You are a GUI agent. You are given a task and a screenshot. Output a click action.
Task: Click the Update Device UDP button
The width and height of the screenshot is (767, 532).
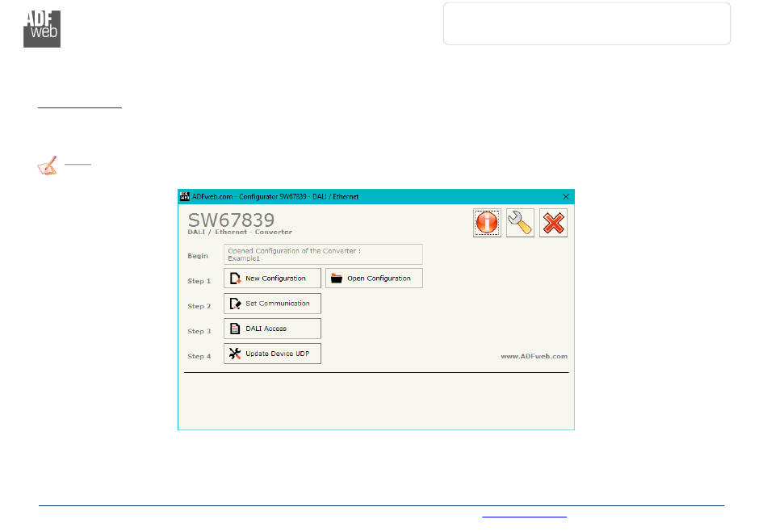coord(272,354)
